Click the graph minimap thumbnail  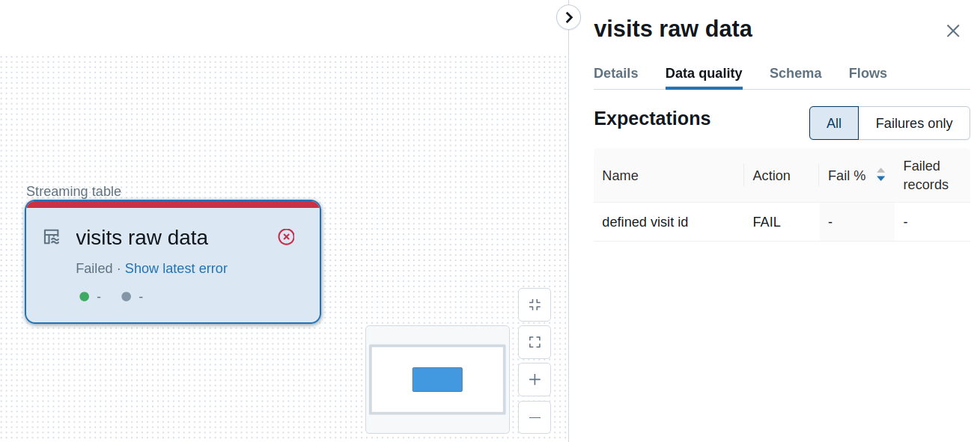(x=438, y=379)
